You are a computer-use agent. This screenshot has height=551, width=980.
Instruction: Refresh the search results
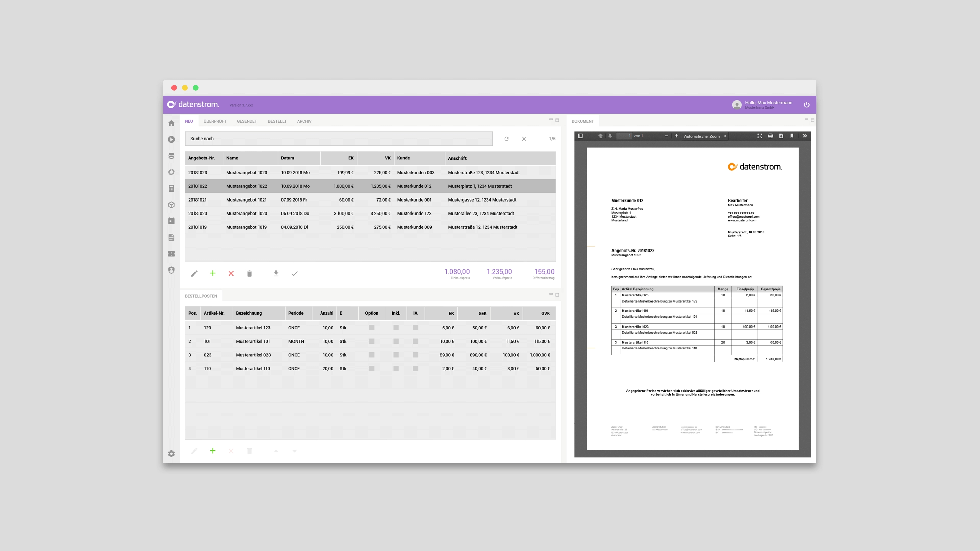tap(506, 139)
